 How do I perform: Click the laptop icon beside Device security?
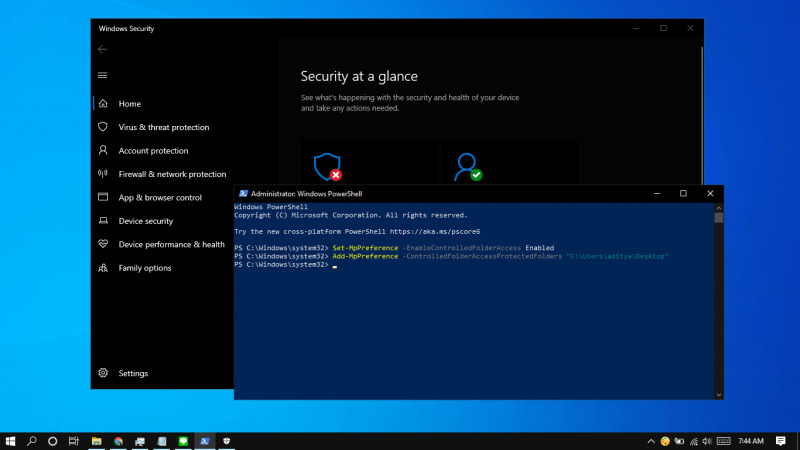[x=103, y=220]
